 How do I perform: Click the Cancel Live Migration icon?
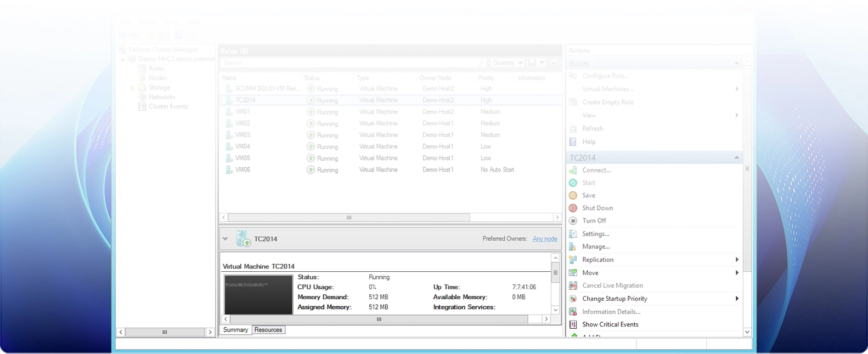tap(573, 286)
